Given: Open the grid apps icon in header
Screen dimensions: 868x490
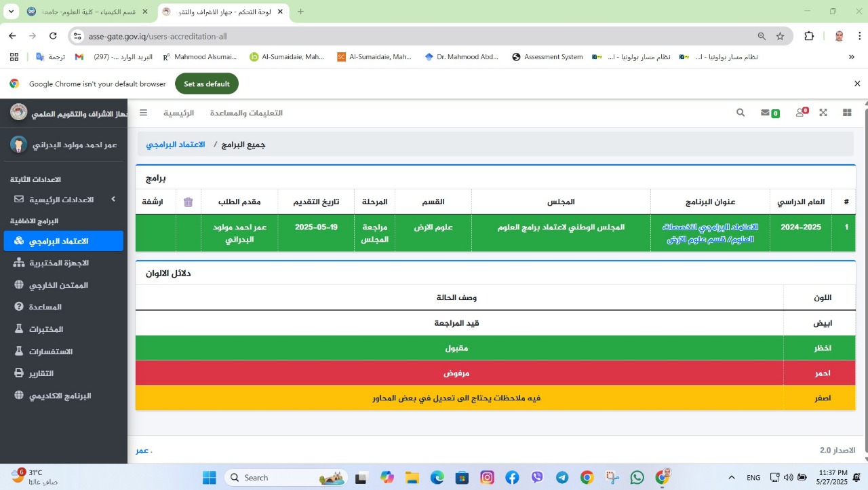Looking at the screenshot, I should [x=847, y=113].
